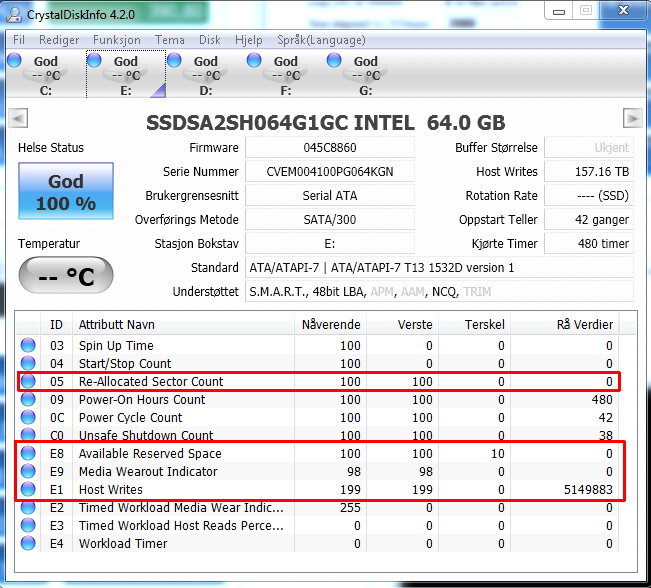Viewport: 651px width, 588px height.
Task: Select the Workload Timer row text
Action: (123, 544)
